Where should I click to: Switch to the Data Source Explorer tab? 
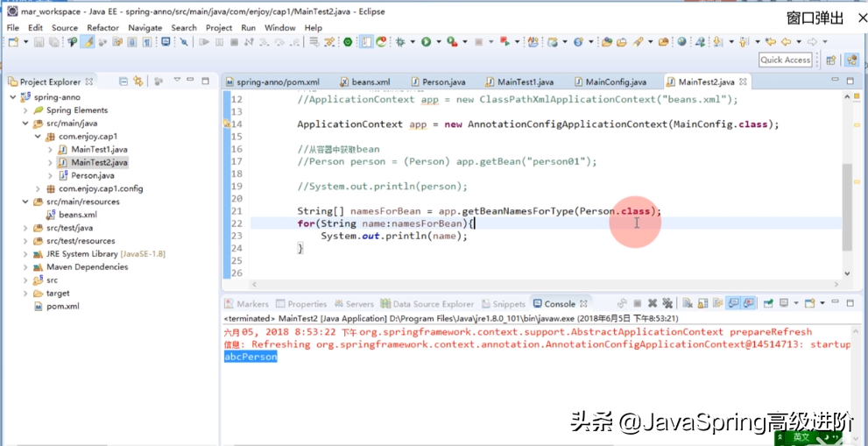point(427,304)
